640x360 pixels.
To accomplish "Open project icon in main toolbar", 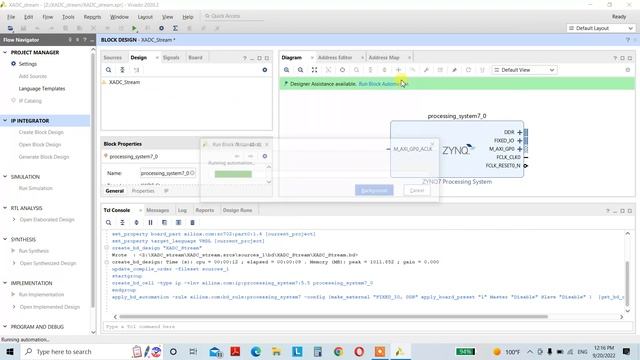I will pos(10,28).
